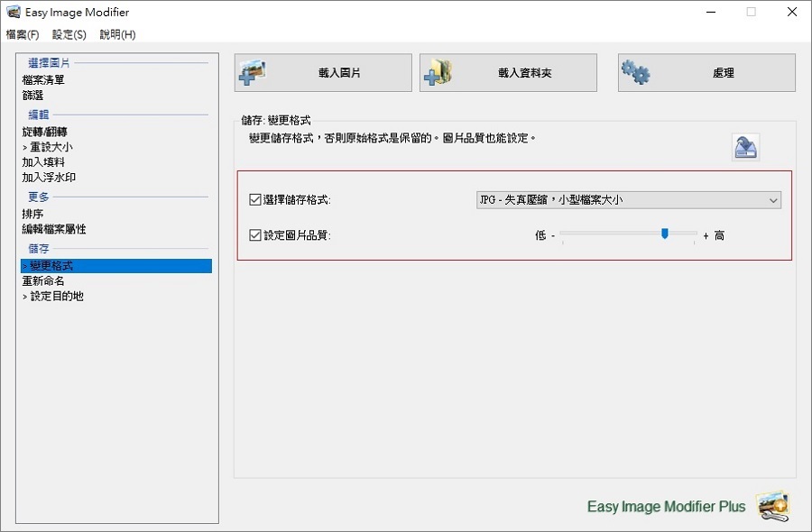Open the JPG save format dropdown
812x532 pixels.
click(629, 200)
